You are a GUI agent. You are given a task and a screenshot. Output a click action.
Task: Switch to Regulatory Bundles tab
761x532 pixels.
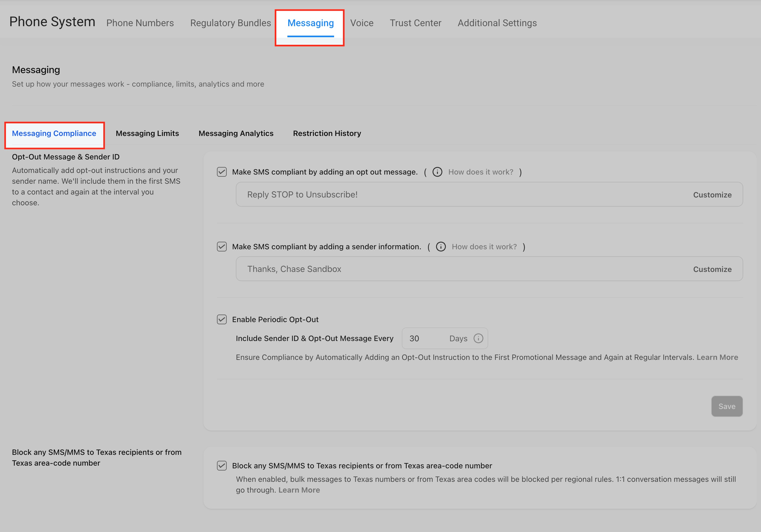(230, 23)
